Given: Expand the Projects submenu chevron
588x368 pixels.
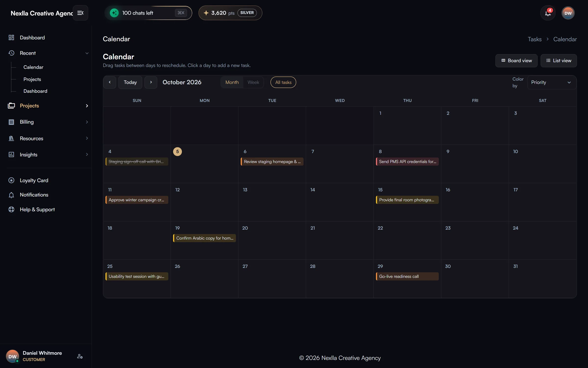Looking at the screenshot, I should 87,106.
